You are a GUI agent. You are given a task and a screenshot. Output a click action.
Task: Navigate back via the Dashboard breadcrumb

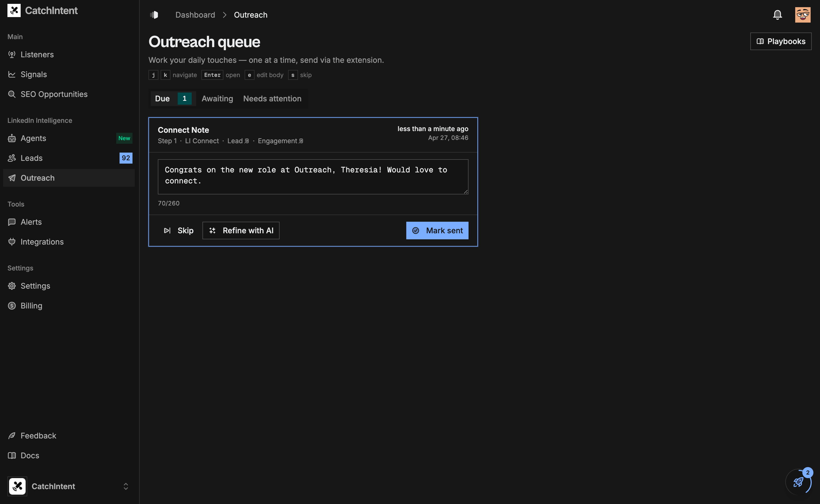coord(195,15)
